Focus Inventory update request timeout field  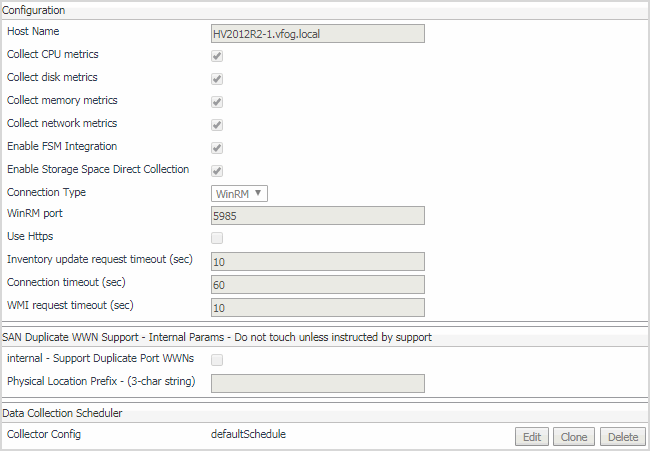click(318, 261)
